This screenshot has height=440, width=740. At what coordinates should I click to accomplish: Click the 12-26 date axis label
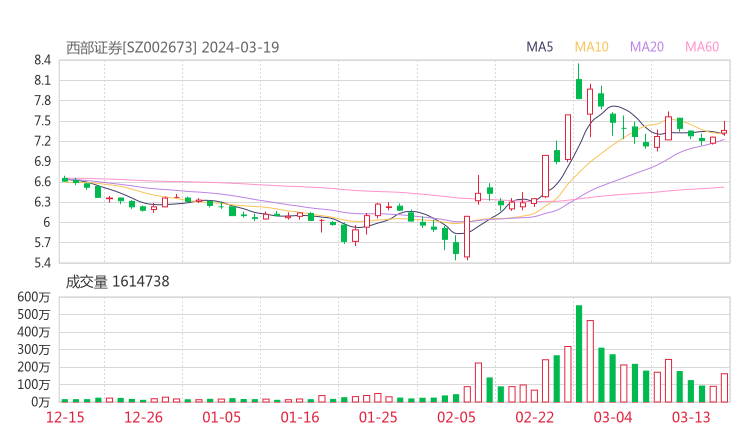click(143, 417)
